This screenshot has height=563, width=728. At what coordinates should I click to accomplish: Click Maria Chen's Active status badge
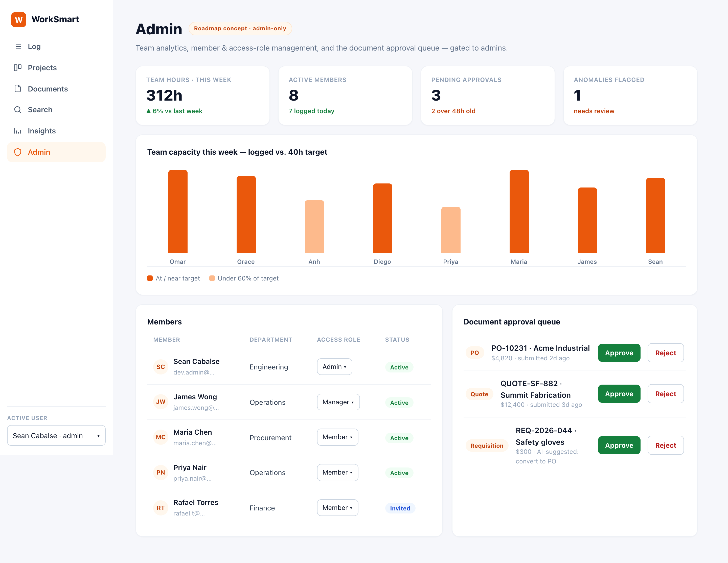coord(399,438)
